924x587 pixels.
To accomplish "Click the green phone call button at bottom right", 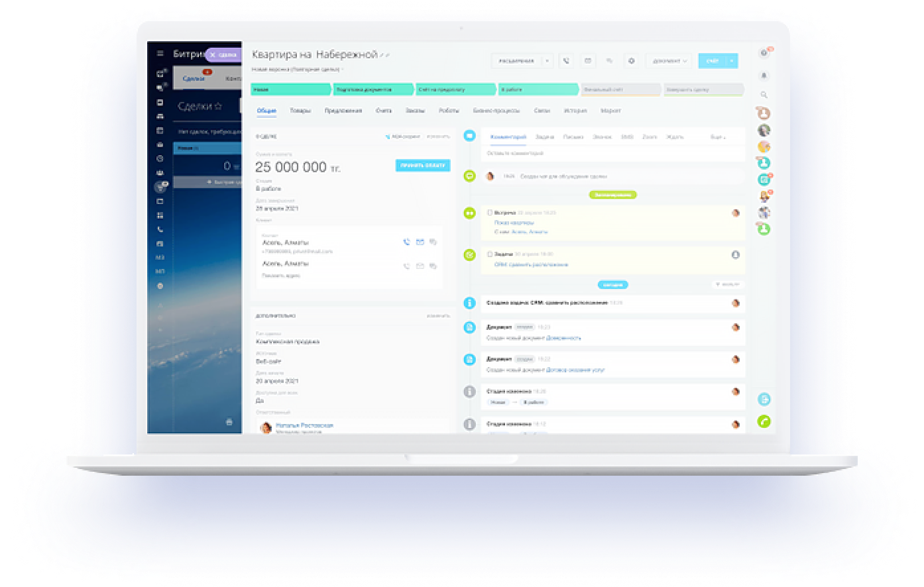I will pos(764,421).
